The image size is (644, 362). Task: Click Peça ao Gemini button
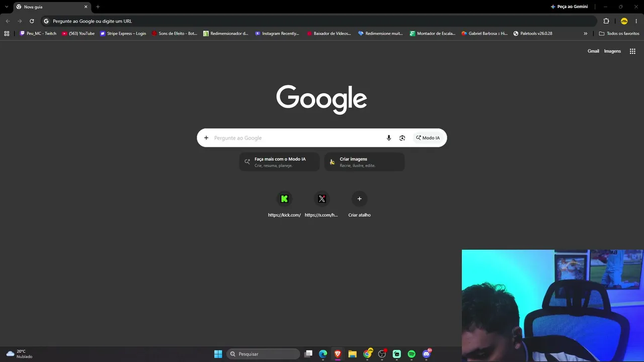(569, 7)
